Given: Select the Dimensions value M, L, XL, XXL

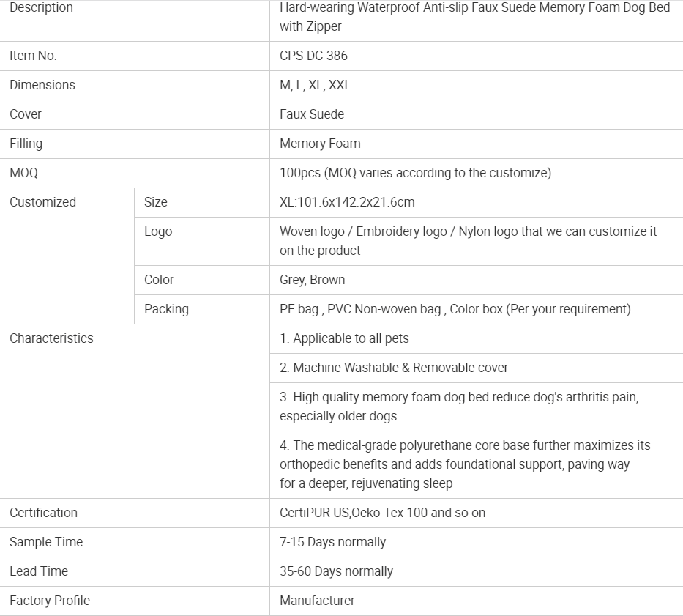Looking at the screenshot, I should coord(315,85).
